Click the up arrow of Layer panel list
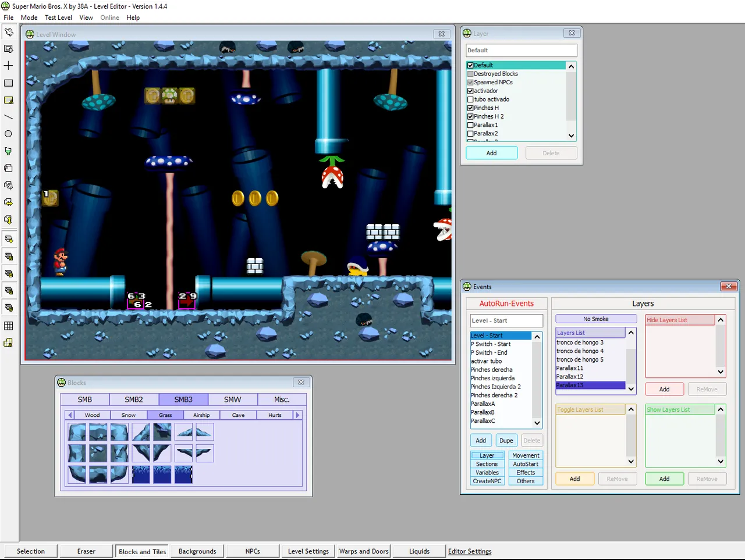Image resolution: width=745 pixels, height=560 pixels. point(571,66)
